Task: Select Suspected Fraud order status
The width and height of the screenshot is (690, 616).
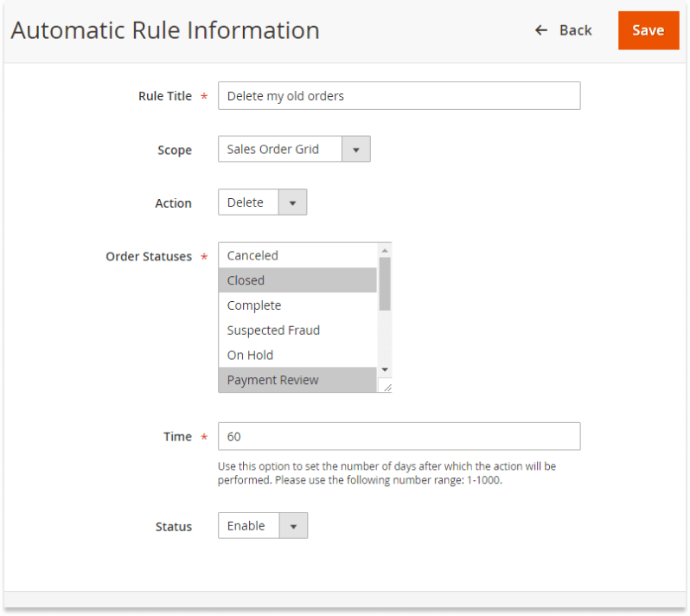Action: (297, 330)
